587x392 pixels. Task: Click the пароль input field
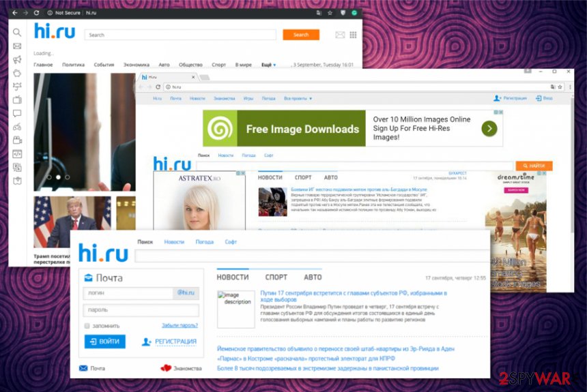point(141,310)
